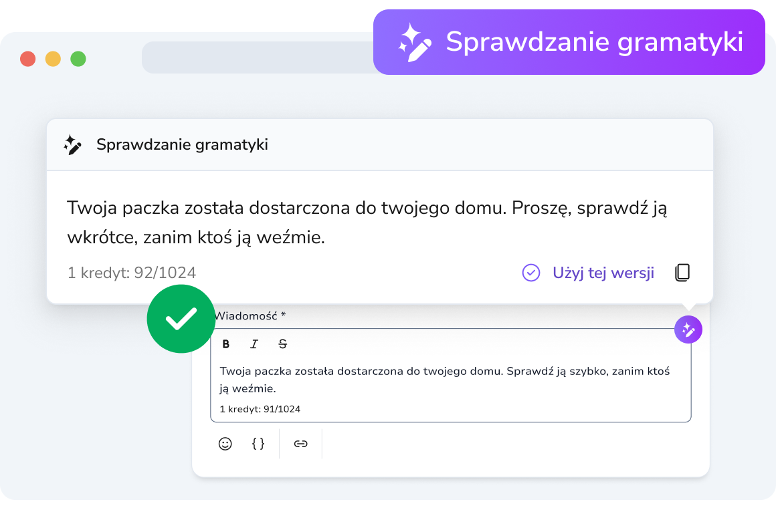Click the green maximize window dot

click(78, 59)
